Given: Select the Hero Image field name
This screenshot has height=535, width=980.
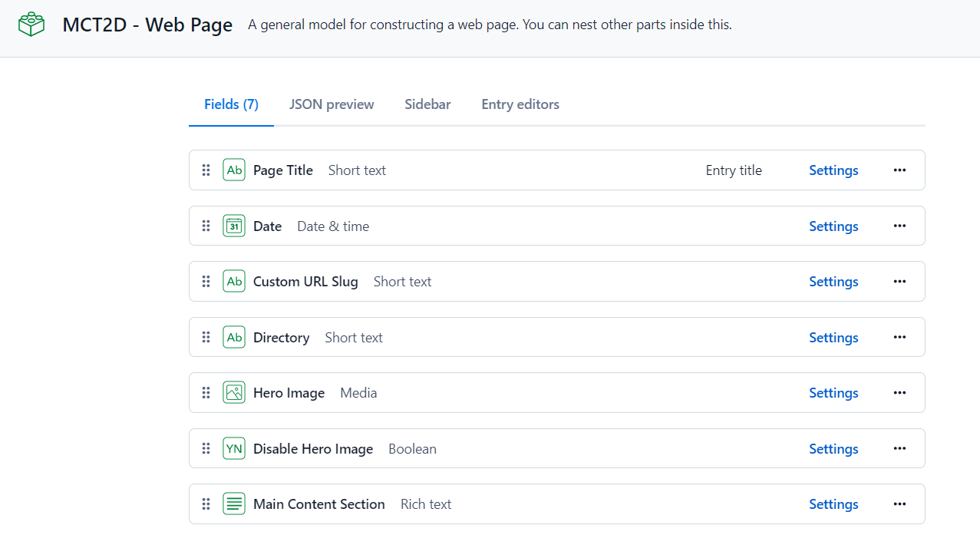Looking at the screenshot, I should (x=289, y=393).
